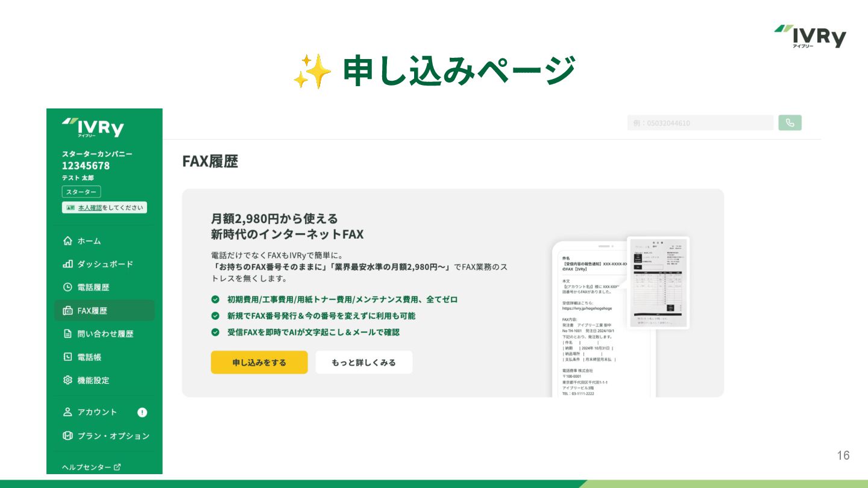
Task: Click the 申し込みをする button
Action: tap(259, 363)
